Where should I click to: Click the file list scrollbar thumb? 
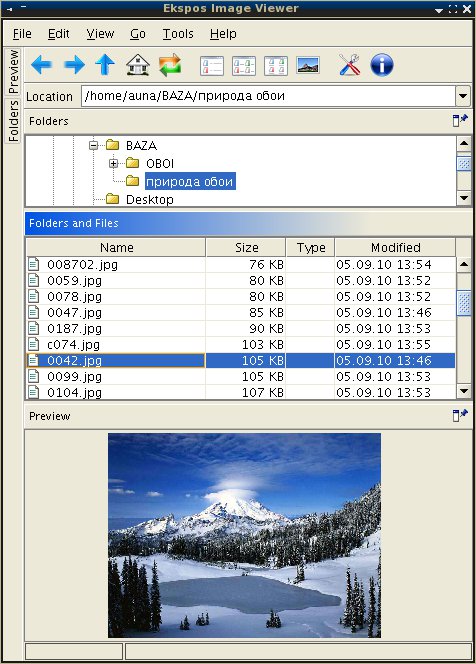(464, 303)
